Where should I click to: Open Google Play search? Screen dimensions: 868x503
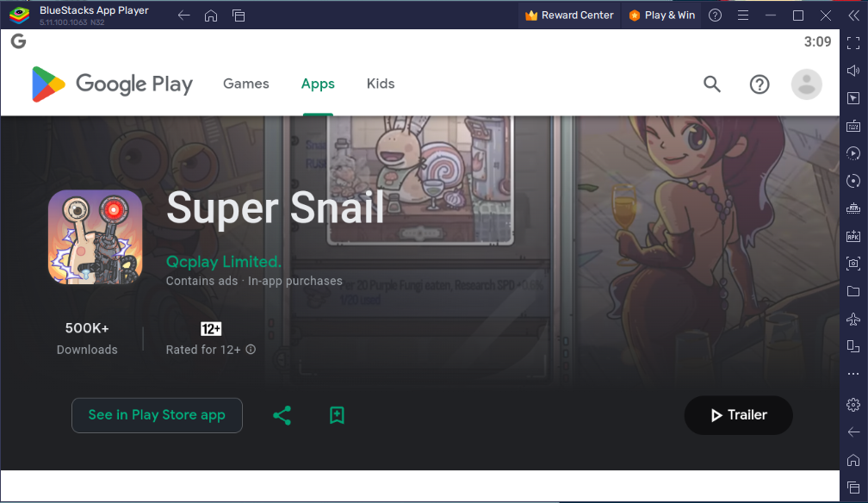pos(712,84)
